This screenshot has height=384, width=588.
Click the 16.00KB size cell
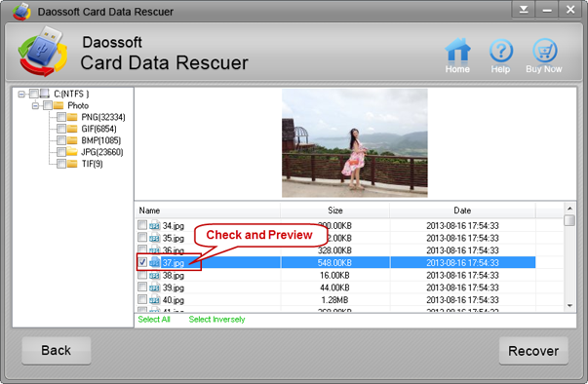[334, 276]
